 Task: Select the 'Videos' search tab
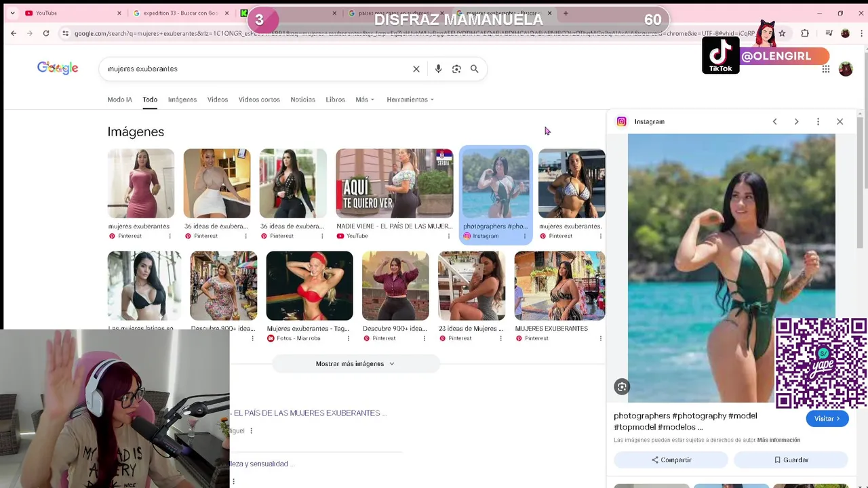[218, 100]
